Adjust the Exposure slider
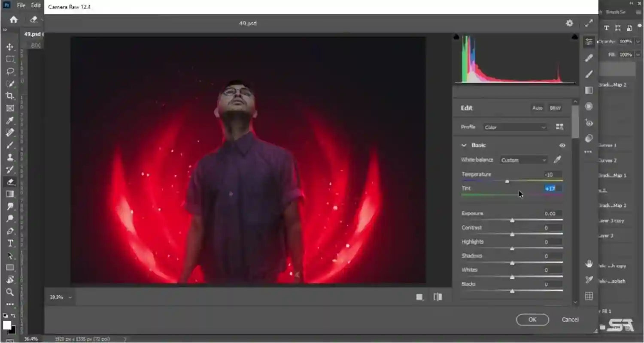This screenshot has width=644, height=343. [x=512, y=220]
